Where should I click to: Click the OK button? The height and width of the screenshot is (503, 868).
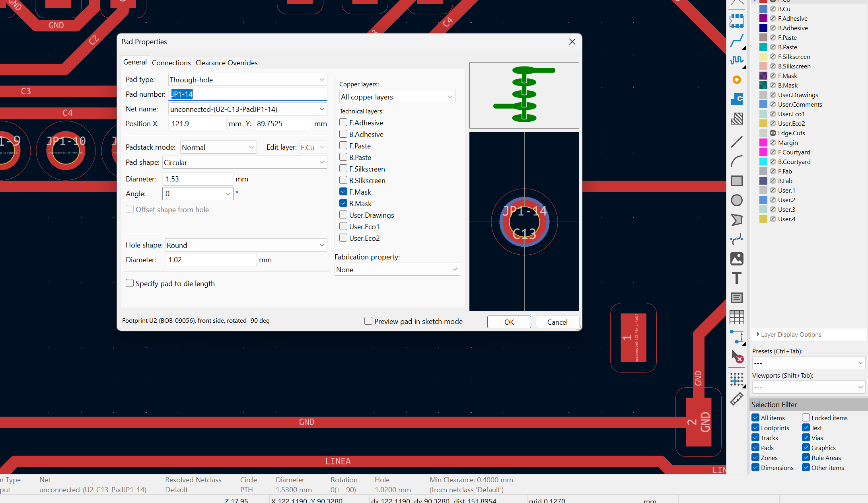(509, 322)
